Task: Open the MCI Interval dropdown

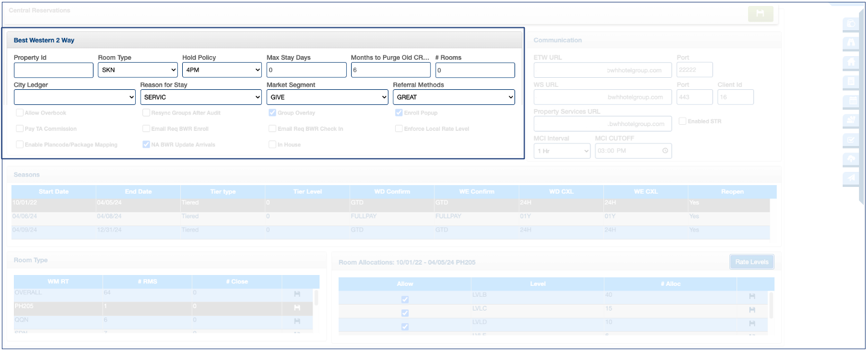Action: point(562,151)
